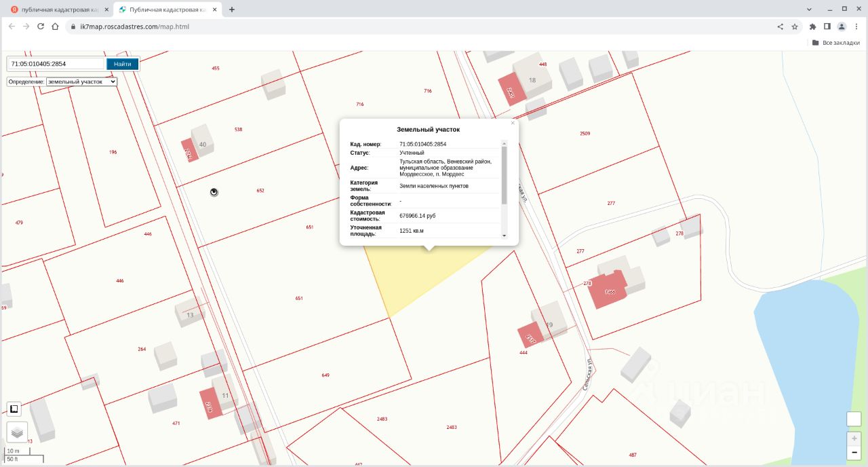Click parcel label 264
Screen dimensions: 868x467
[x=142, y=349]
